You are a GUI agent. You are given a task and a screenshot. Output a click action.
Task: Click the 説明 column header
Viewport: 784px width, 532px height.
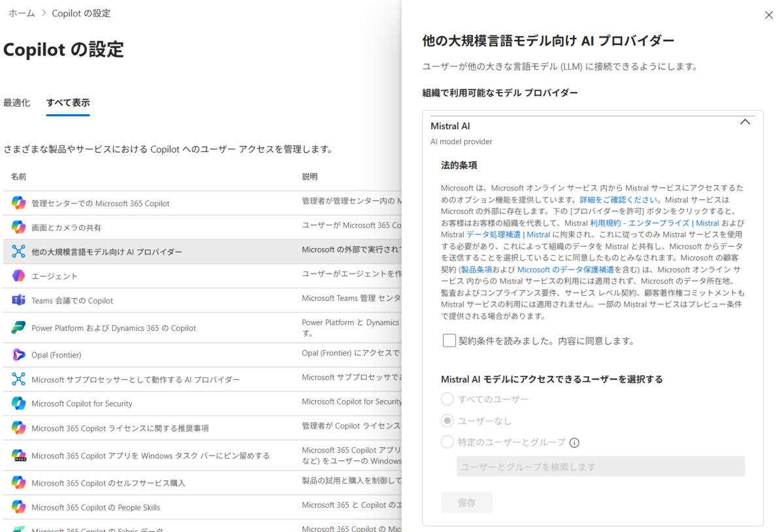coord(310,176)
